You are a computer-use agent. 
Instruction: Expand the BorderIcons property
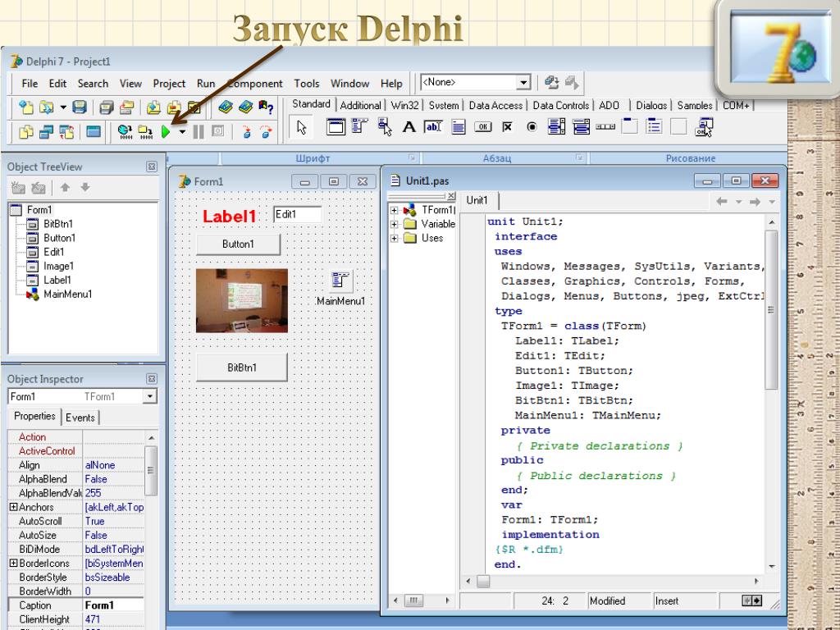pos(13,563)
